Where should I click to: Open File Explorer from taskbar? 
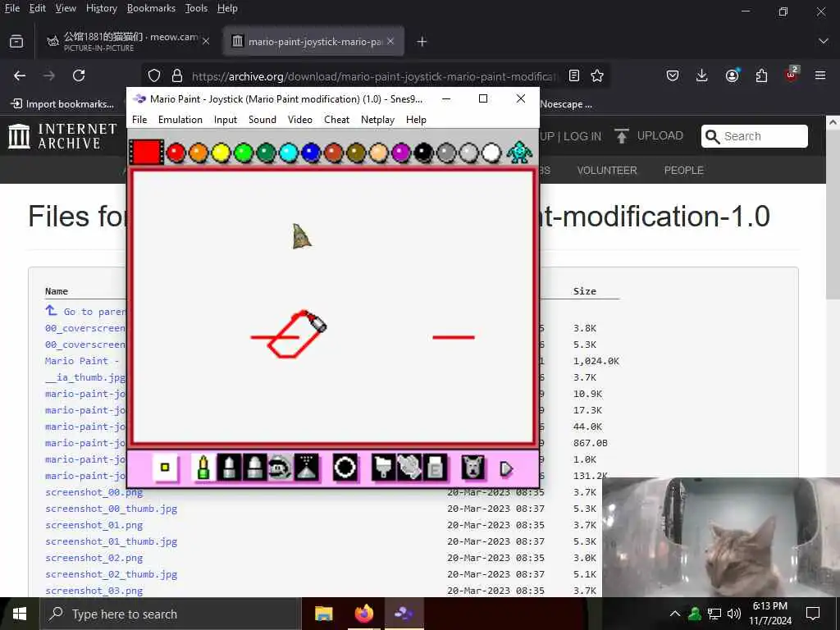point(323,614)
